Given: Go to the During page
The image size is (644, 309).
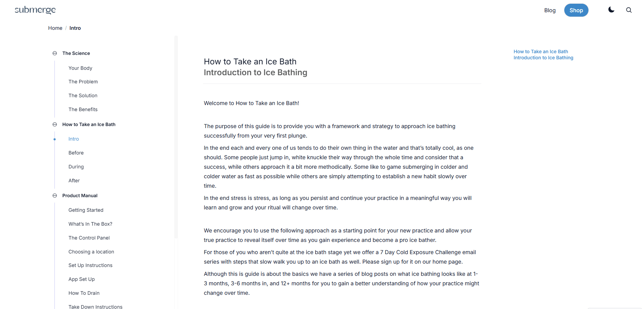Looking at the screenshot, I should coord(76,166).
